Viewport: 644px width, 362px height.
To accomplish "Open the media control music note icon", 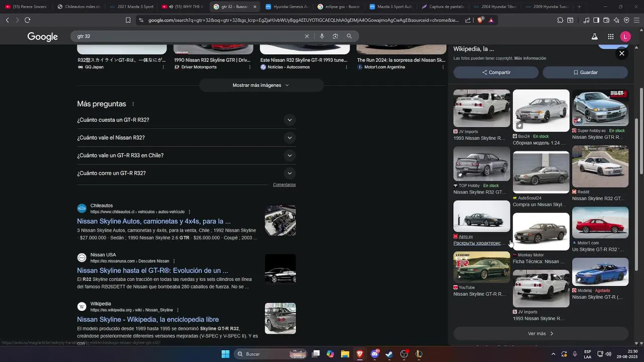I will (x=586, y=20).
